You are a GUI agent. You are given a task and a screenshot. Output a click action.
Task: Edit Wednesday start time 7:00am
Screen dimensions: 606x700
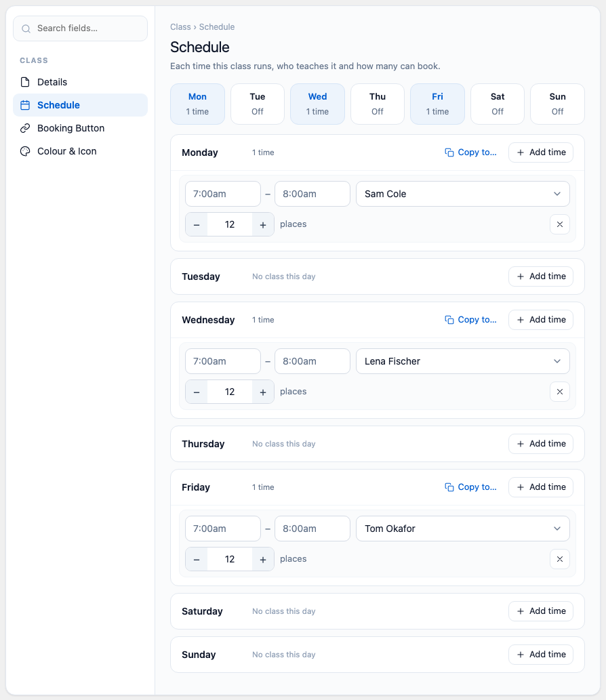point(223,361)
